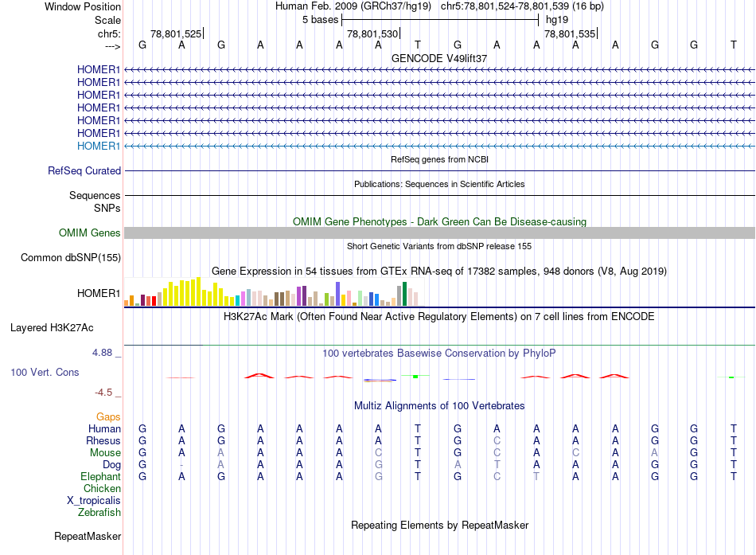Click the hg19 text beside scale bar

(x=557, y=20)
